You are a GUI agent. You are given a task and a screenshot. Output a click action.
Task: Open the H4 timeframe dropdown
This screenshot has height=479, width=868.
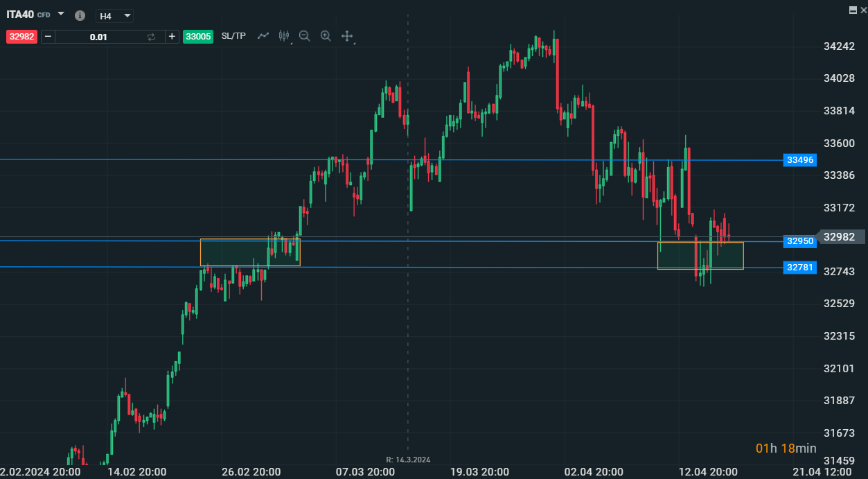point(114,16)
